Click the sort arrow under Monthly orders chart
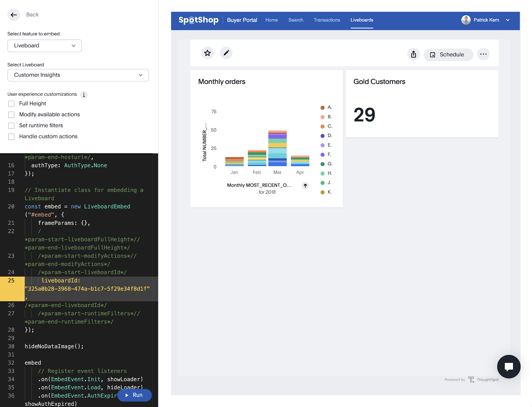The image size is (532, 407). click(x=305, y=186)
